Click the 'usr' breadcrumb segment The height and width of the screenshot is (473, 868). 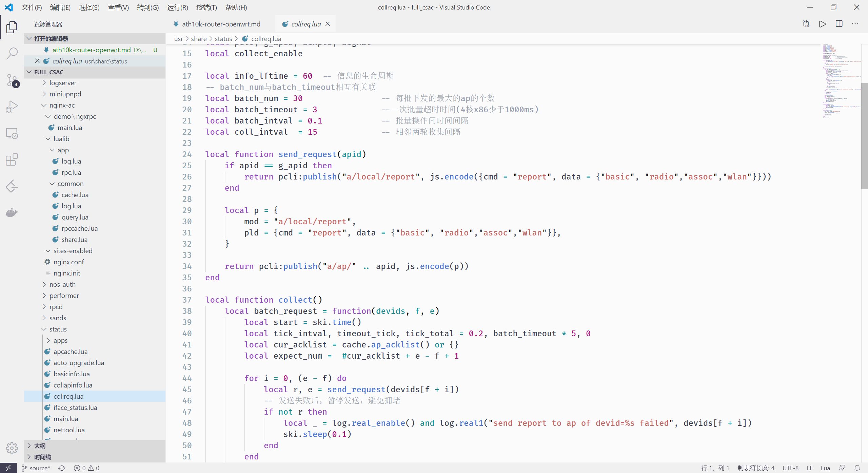coord(178,39)
